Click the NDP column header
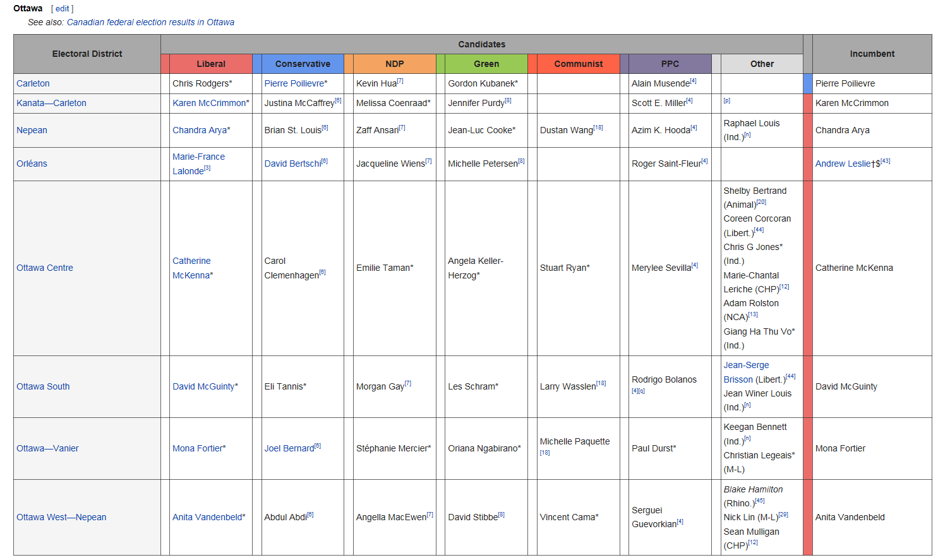This screenshot has height=560, width=938. coord(395,64)
